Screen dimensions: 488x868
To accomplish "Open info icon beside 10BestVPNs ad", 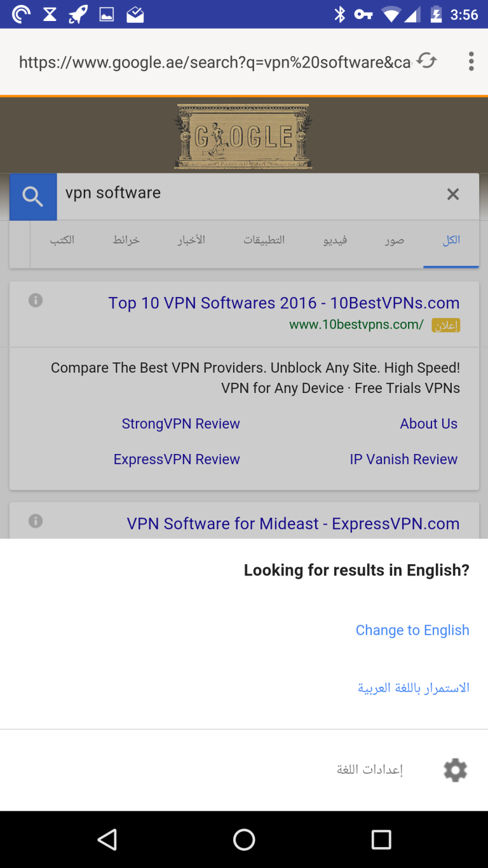I will (36, 300).
